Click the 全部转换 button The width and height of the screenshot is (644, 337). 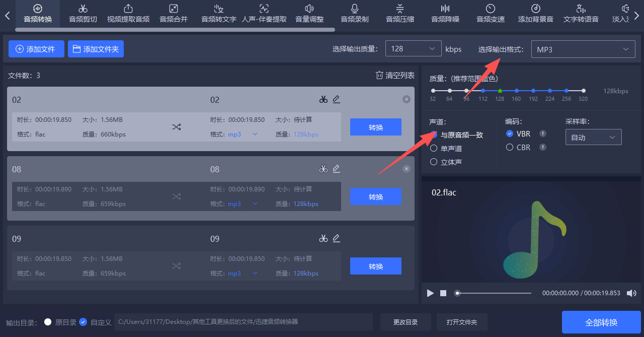pyautogui.click(x=601, y=322)
